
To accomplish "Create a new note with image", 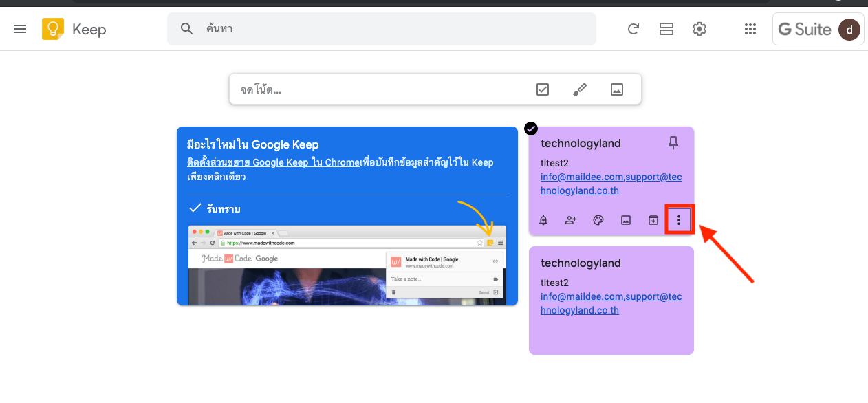I will (617, 89).
